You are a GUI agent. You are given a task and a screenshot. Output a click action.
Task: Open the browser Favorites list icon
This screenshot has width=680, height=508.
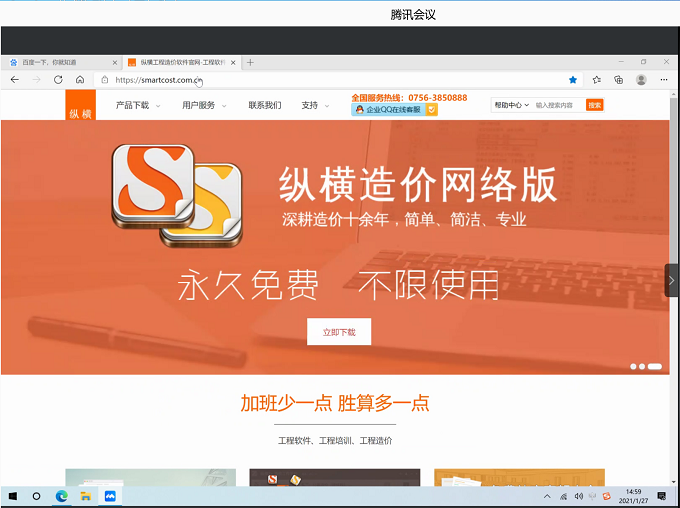pyautogui.click(x=597, y=80)
